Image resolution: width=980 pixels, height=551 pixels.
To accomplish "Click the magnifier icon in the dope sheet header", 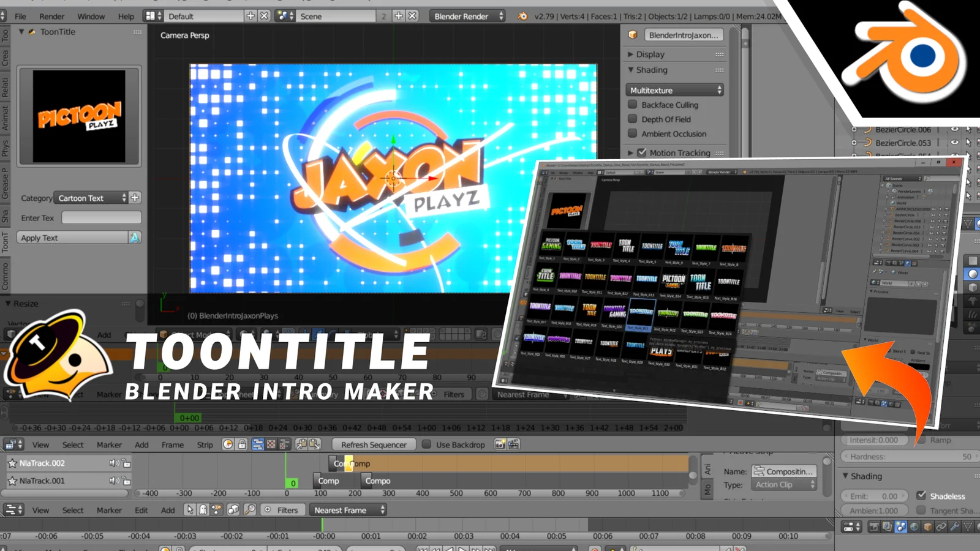I will coord(250,510).
